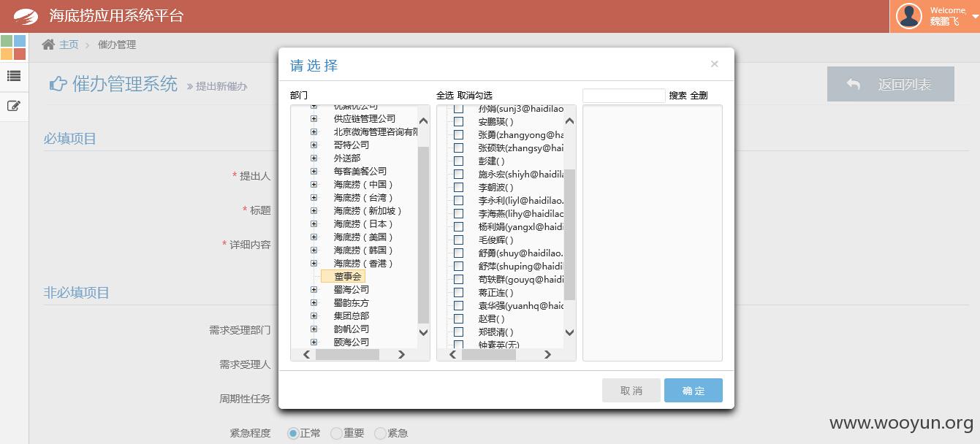Select the highlighted 董事会 tree item
Image resolution: width=980 pixels, height=444 pixels.
click(x=343, y=276)
